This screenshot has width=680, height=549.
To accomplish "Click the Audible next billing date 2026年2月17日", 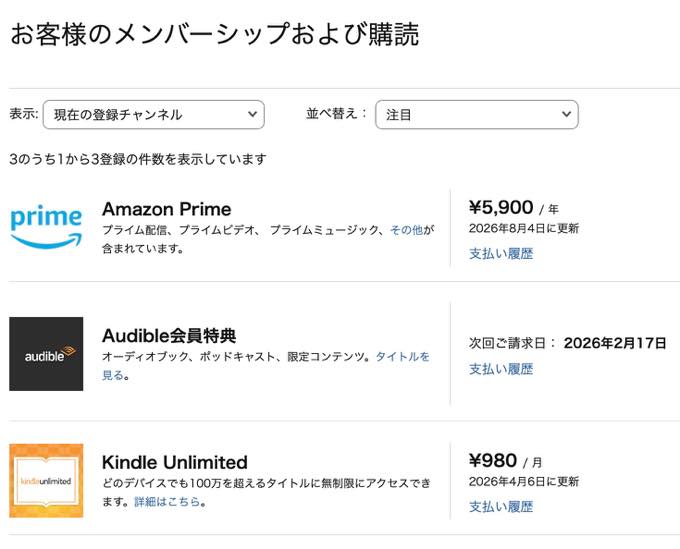I will click(614, 343).
